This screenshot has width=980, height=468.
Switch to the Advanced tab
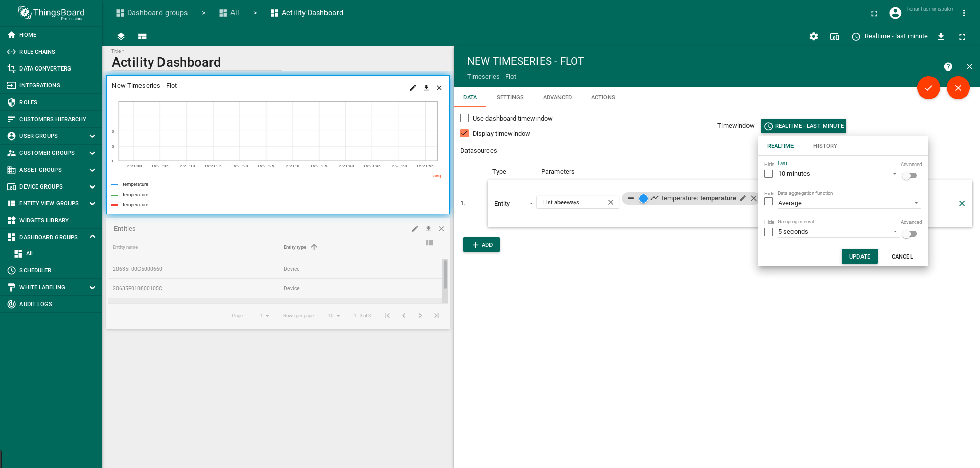pos(557,97)
